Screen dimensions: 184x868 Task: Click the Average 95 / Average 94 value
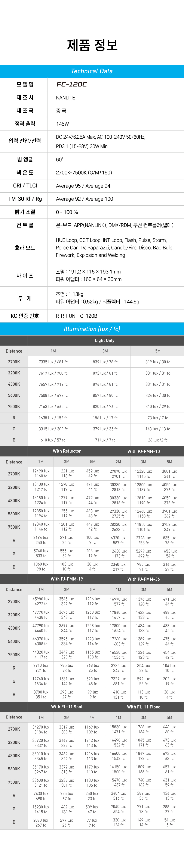click(x=83, y=186)
